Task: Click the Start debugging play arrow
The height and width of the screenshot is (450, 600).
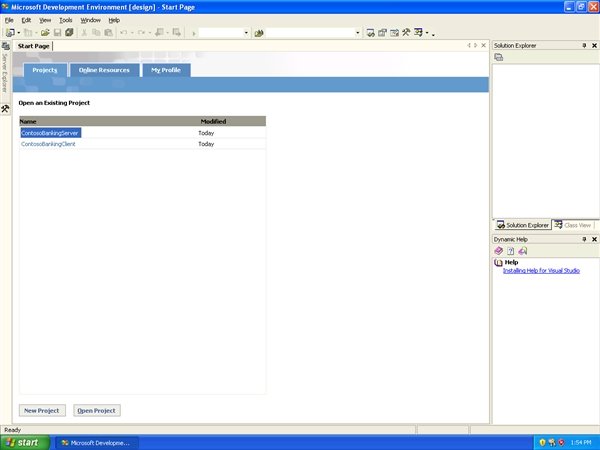Action: (x=194, y=33)
